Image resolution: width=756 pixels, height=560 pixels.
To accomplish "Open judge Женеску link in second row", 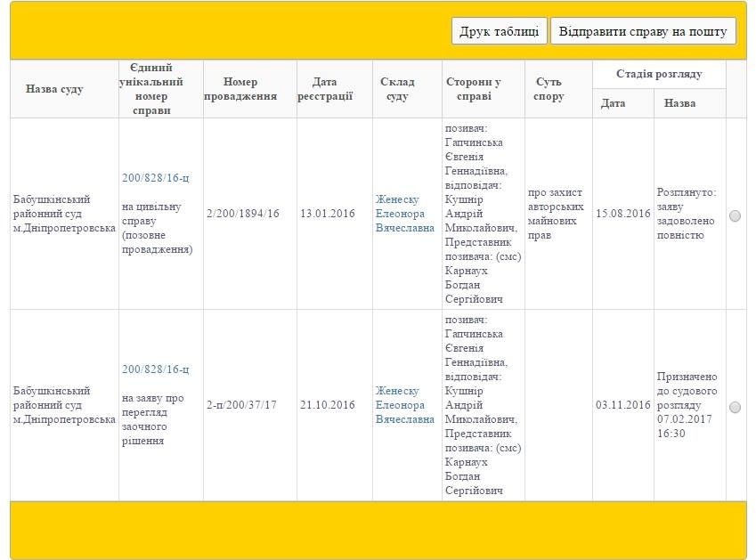I will [405, 405].
